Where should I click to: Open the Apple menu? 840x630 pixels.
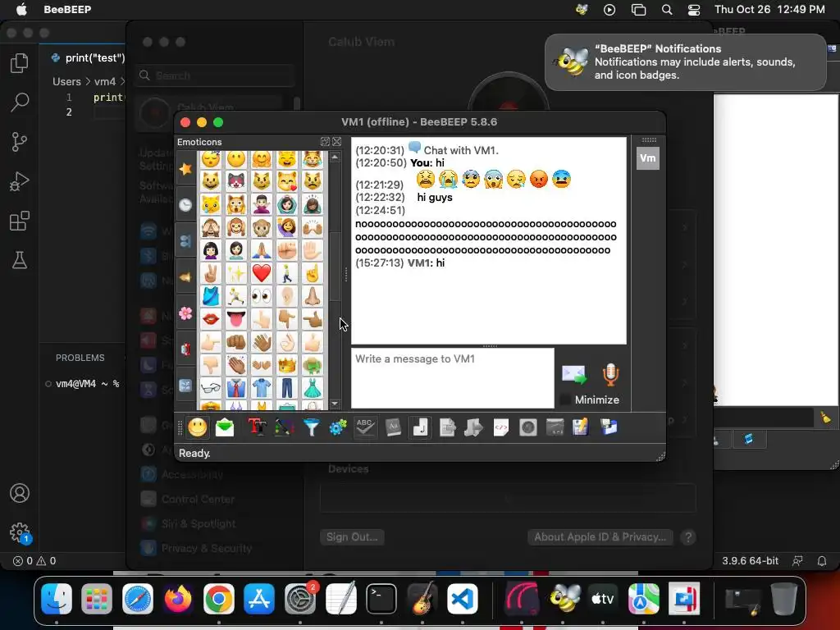click(x=21, y=10)
